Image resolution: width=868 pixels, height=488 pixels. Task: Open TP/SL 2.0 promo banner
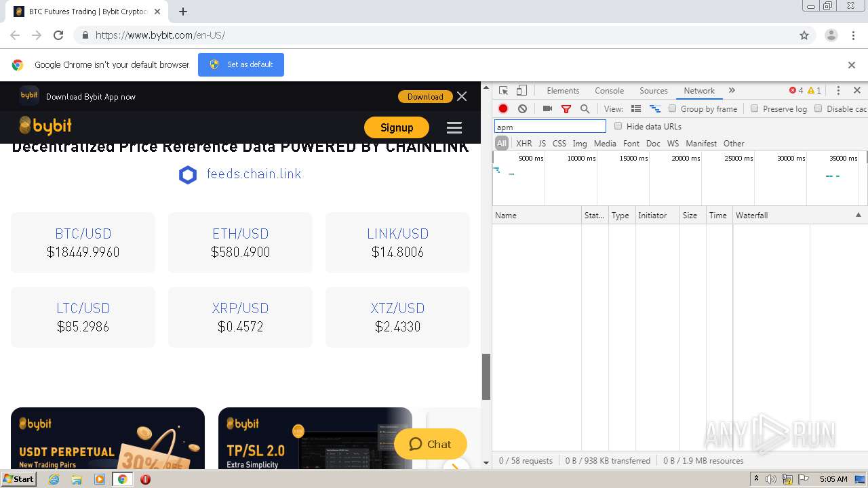pos(315,438)
